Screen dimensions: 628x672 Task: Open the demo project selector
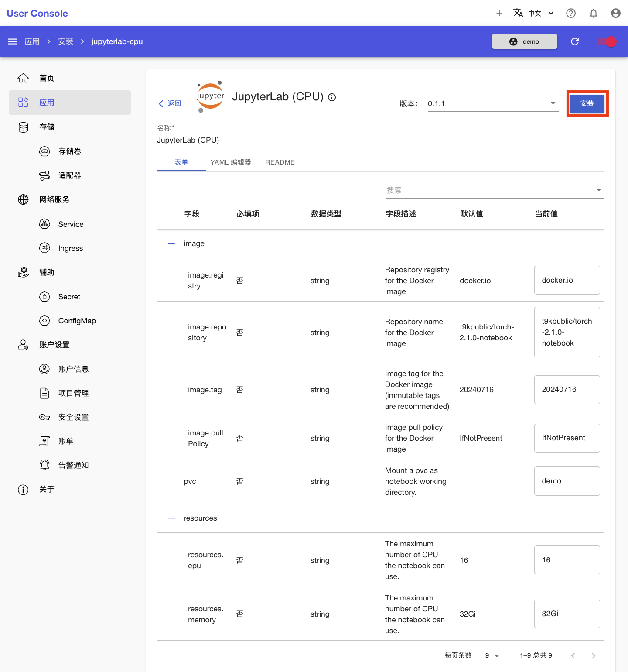click(525, 41)
